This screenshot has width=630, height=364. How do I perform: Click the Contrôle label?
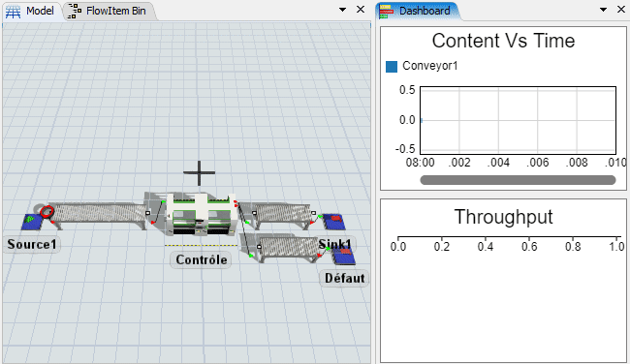point(202,259)
